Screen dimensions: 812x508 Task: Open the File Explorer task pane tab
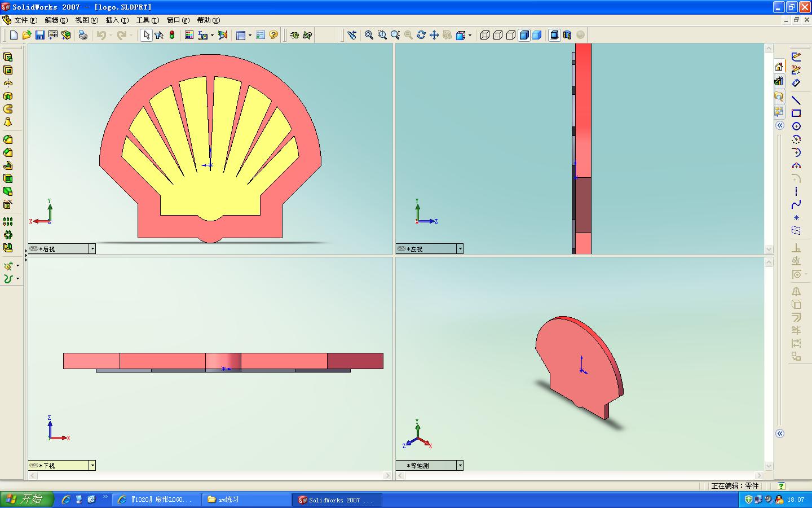[x=779, y=97]
